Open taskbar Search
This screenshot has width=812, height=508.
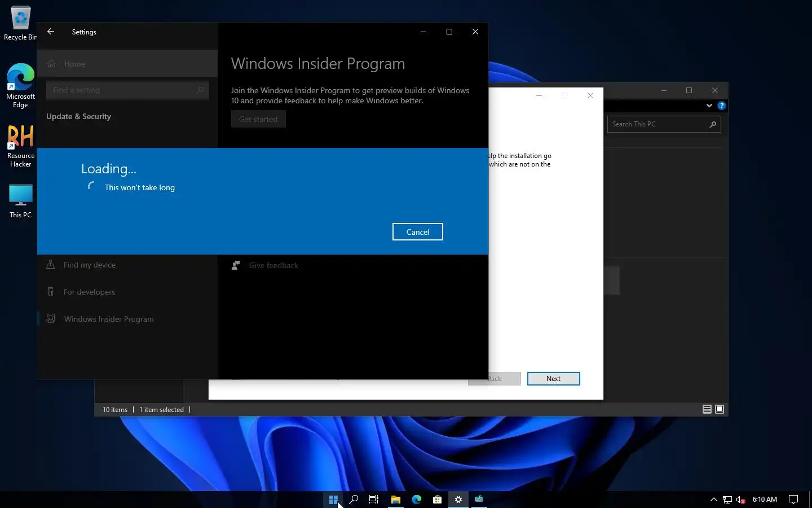point(354,500)
